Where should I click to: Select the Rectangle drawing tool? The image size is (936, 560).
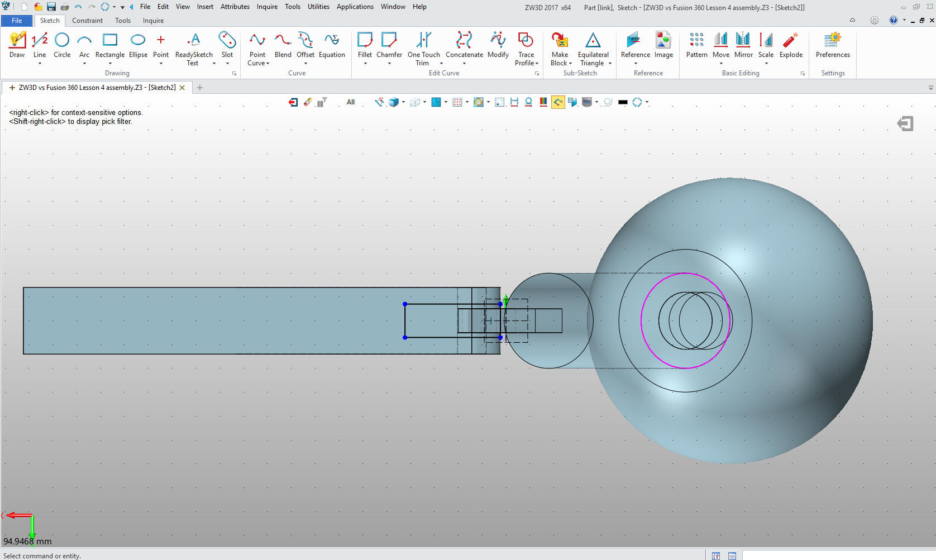(109, 45)
